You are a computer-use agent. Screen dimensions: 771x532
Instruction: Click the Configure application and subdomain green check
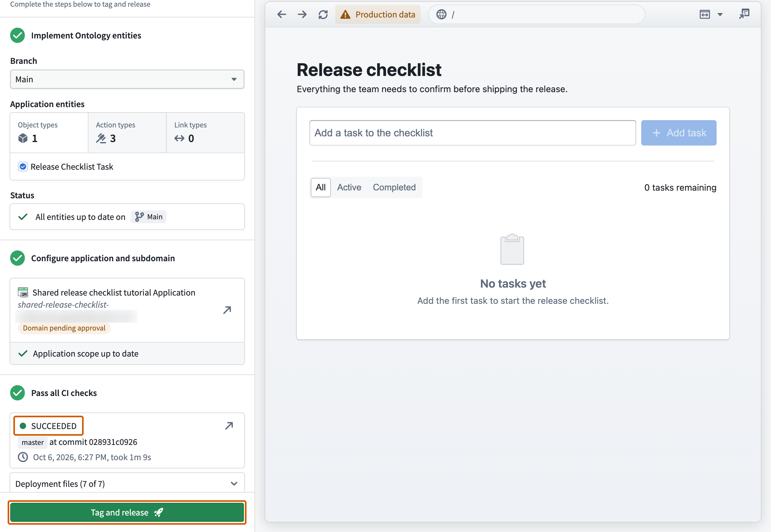[x=17, y=258]
